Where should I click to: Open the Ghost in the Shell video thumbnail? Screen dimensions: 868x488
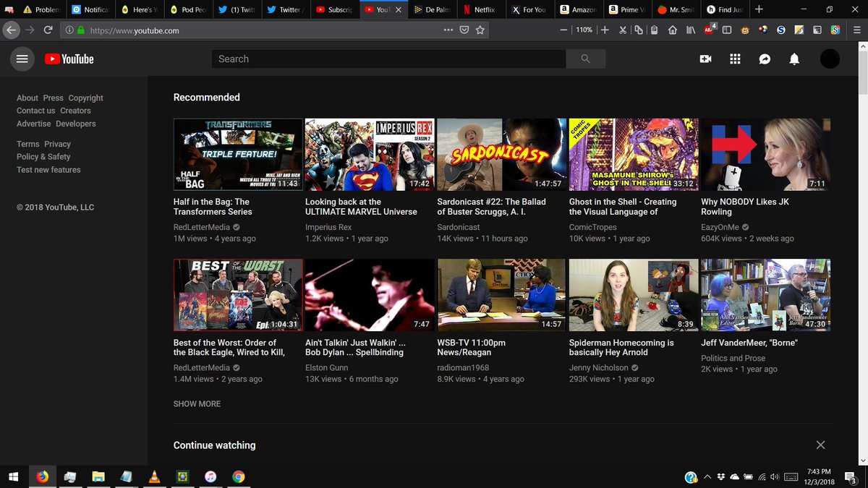634,155
